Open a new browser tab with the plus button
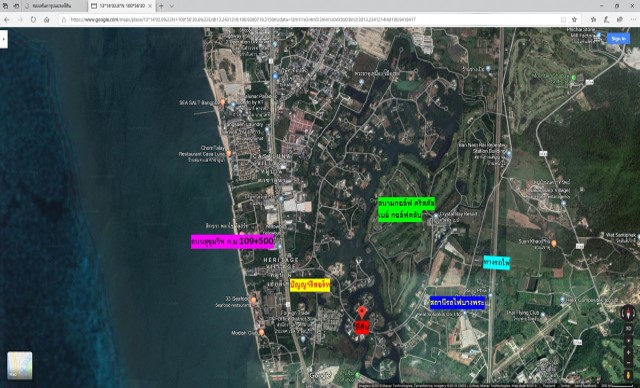Viewport: 640px width, 388px height. (x=161, y=6)
